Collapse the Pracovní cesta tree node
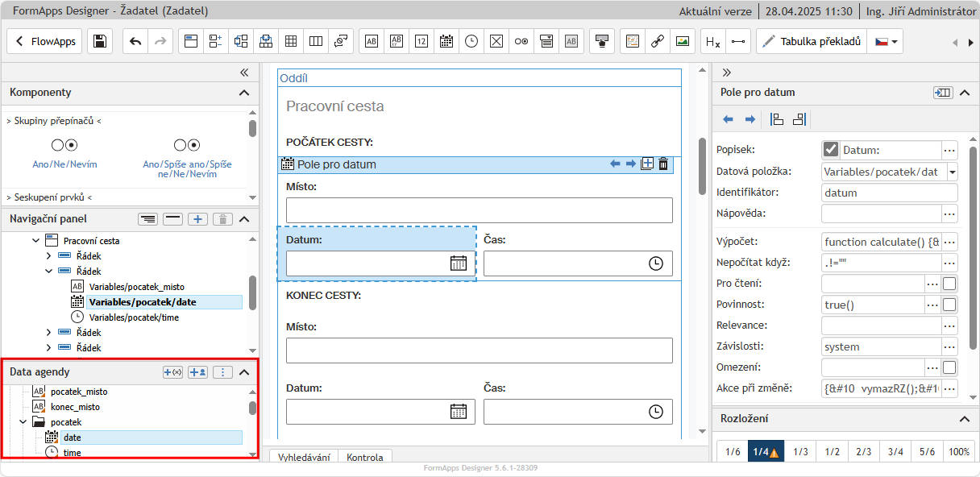980x477 pixels. click(35, 241)
